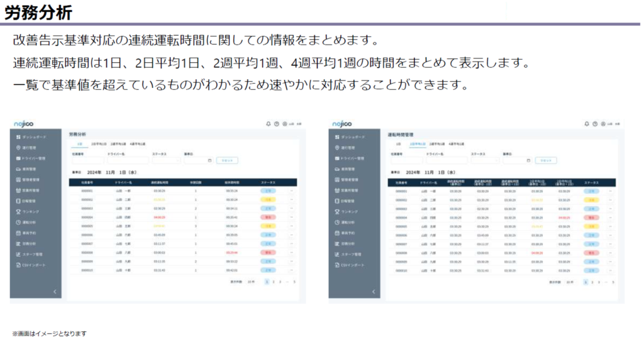Screen dimensions: 644x340
Task: Switch to the 4週平均1週 tab in the left screen
Action: 138,144
